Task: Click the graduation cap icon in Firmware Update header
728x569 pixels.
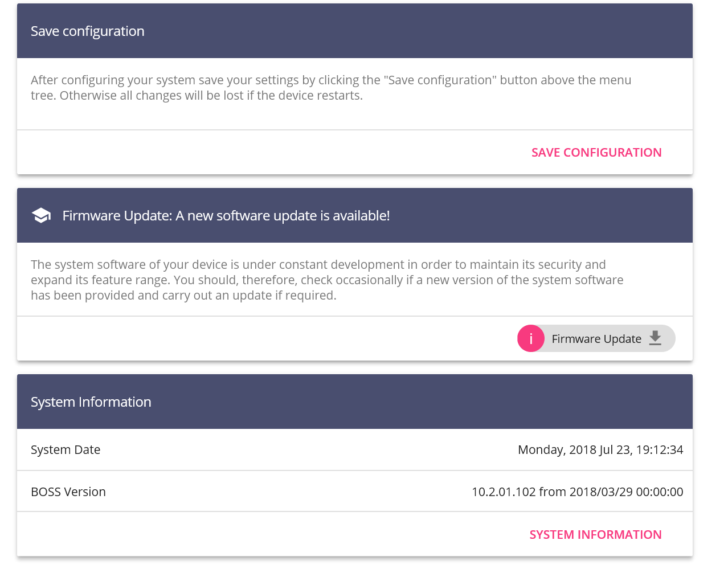Action: (x=41, y=216)
